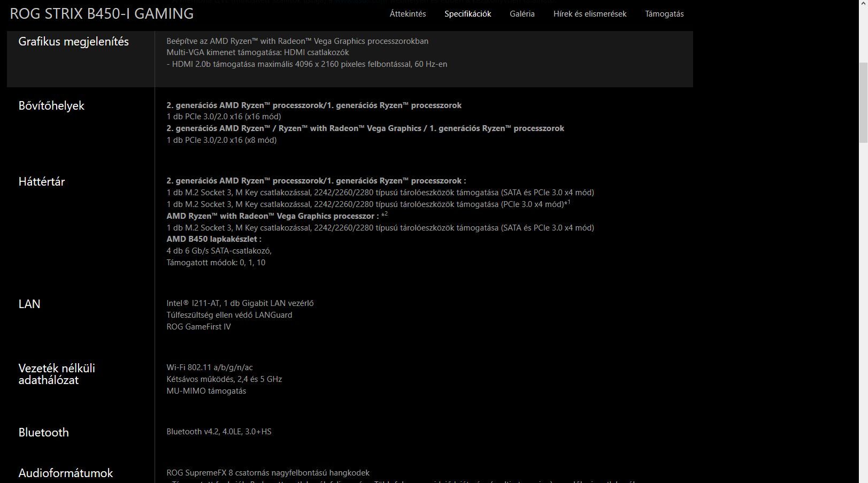Click the 'AMD B450 lapkakészlet :' heading

(214, 239)
